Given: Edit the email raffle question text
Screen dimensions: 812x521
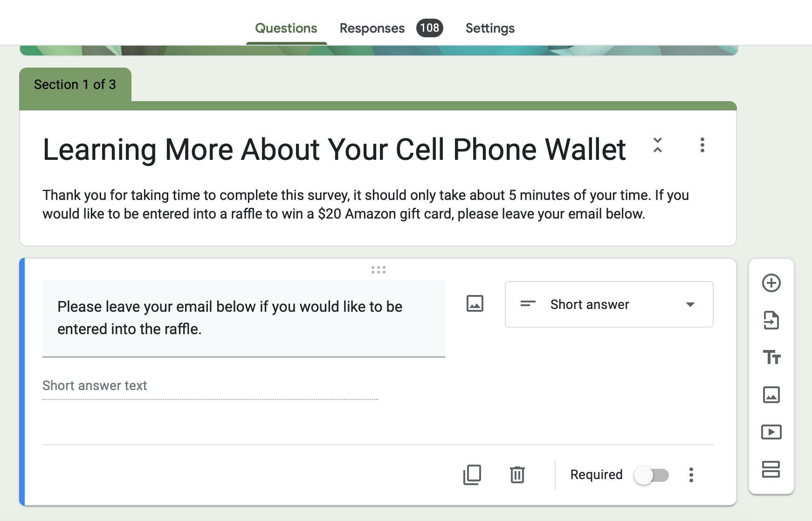Looking at the screenshot, I should click(x=243, y=319).
